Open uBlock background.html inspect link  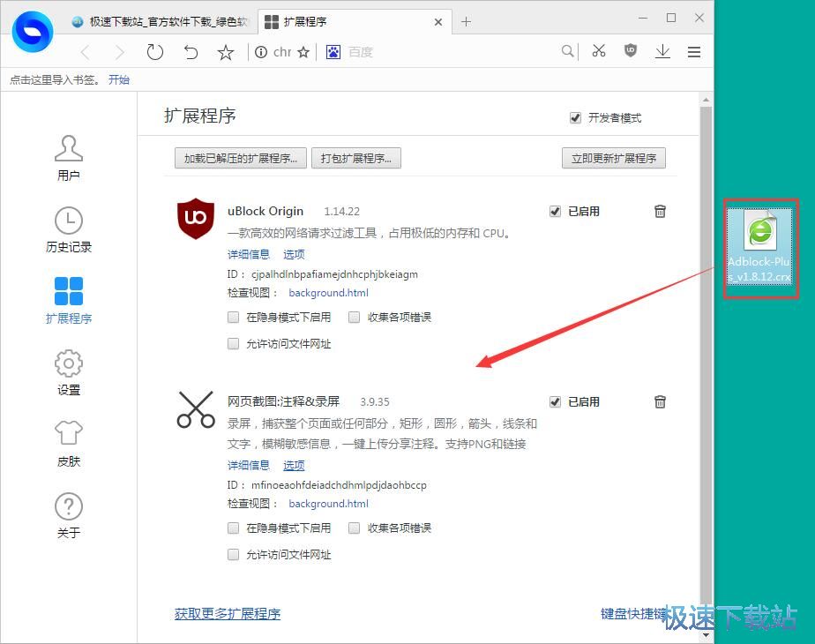coord(328,293)
